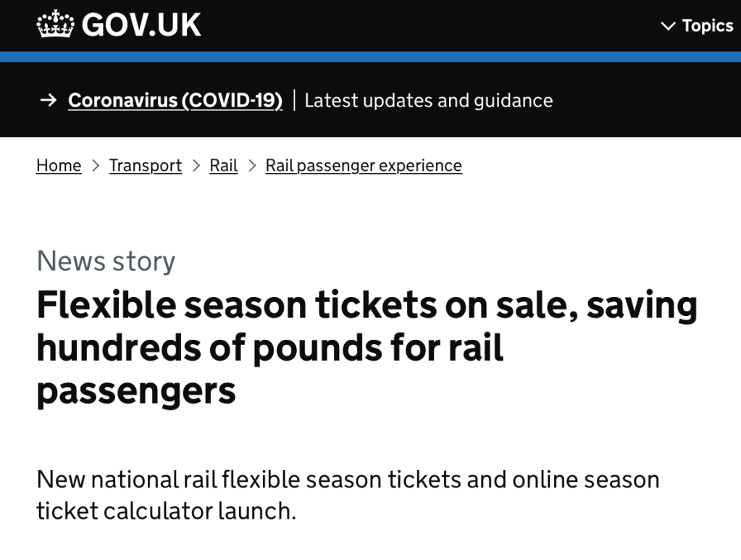Image resolution: width=741 pixels, height=560 pixels.
Task: Click the GOV.UK wordmark text
Action: pos(141,26)
